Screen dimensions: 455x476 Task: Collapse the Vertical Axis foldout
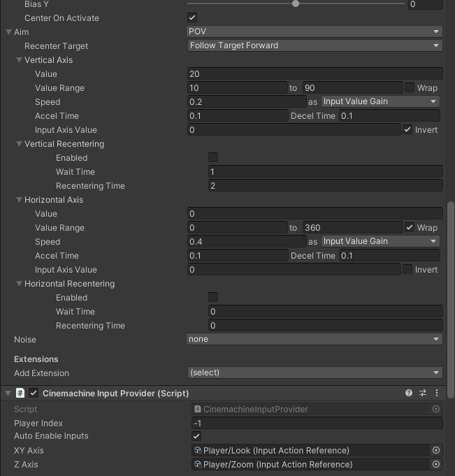click(x=20, y=60)
